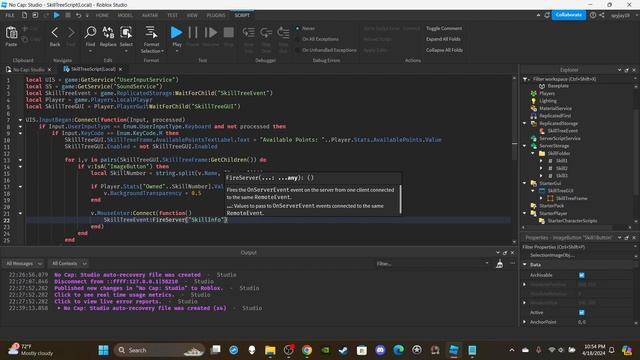
Task: Click the Filter Properties search field
Action: (578, 247)
